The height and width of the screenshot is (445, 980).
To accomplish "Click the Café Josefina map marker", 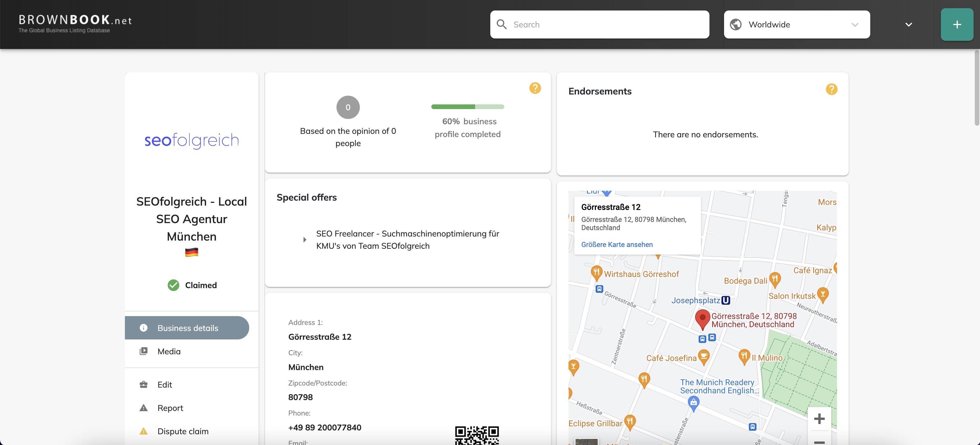I will pyautogui.click(x=704, y=357).
